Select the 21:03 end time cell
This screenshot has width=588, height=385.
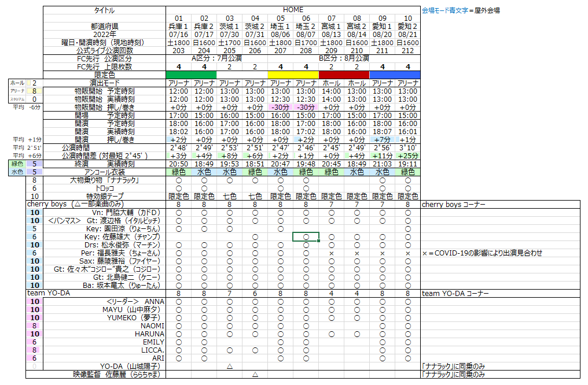[382, 164]
